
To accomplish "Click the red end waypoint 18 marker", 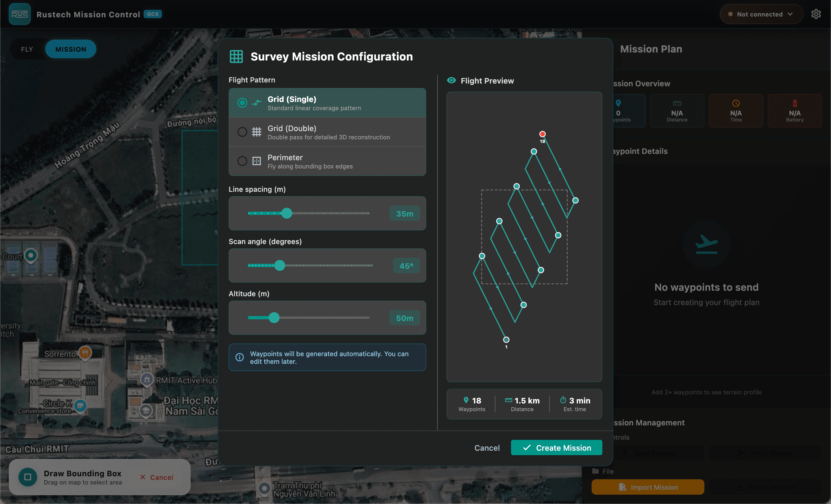I will pyautogui.click(x=542, y=134).
